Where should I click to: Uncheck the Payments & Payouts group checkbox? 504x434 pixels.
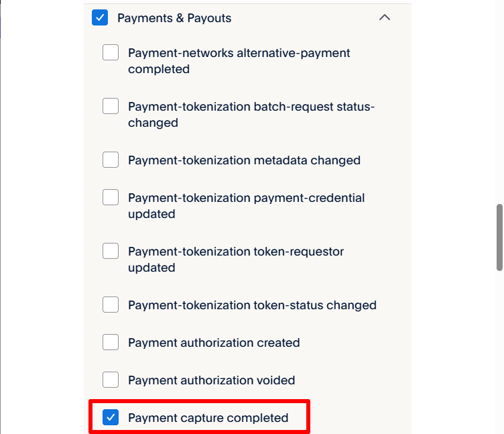pos(100,18)
